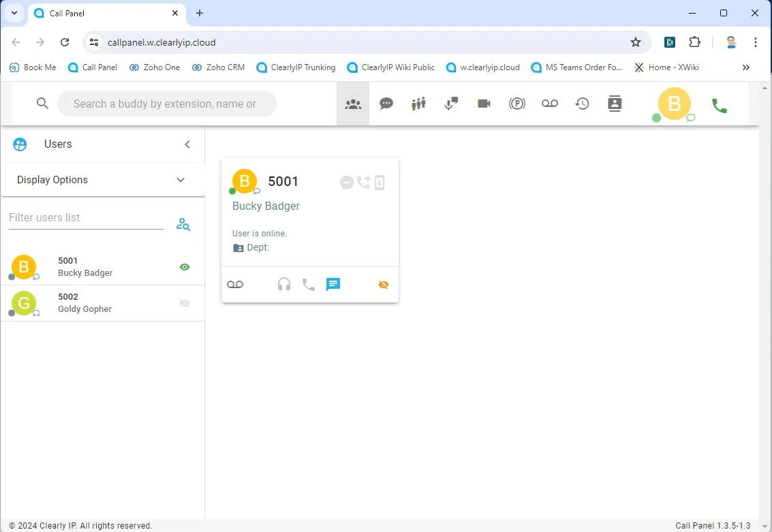Open the tab search dropdown arrow
The image size is (772, 532).
[x=14, y=14]
